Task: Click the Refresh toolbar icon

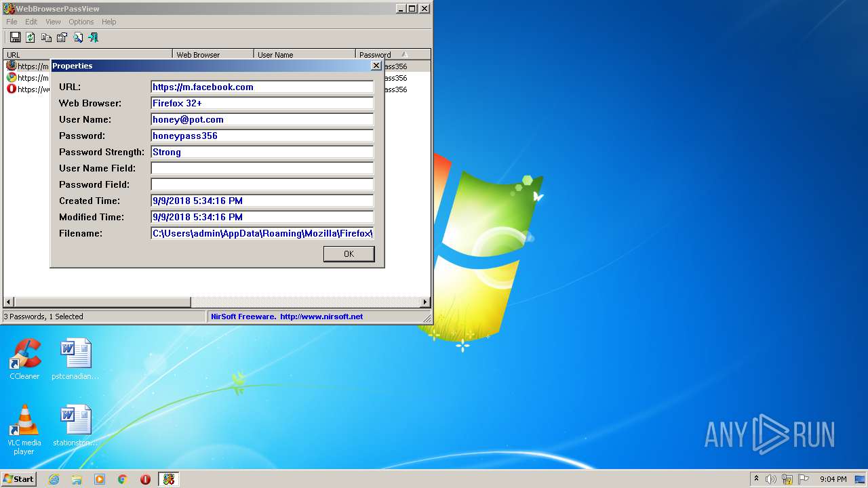Action: tap(31, 37)
